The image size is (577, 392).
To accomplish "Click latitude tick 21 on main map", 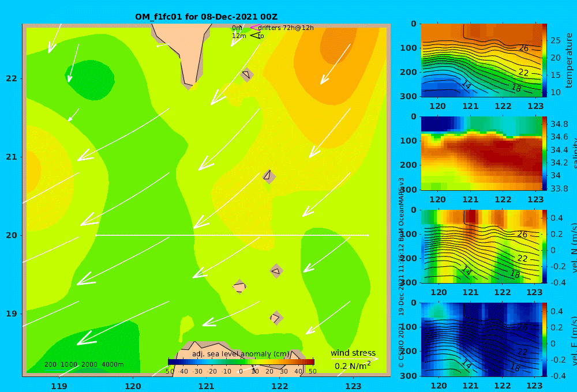I will [x=11, y=157].
